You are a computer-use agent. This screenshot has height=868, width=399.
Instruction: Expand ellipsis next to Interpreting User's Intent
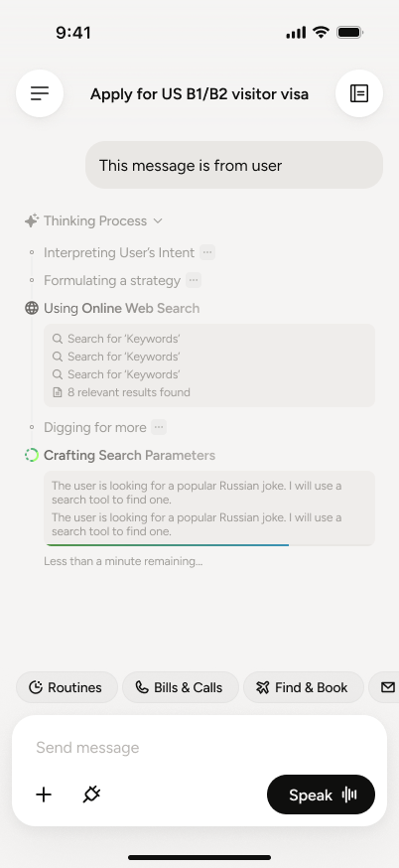coord(207,252)
